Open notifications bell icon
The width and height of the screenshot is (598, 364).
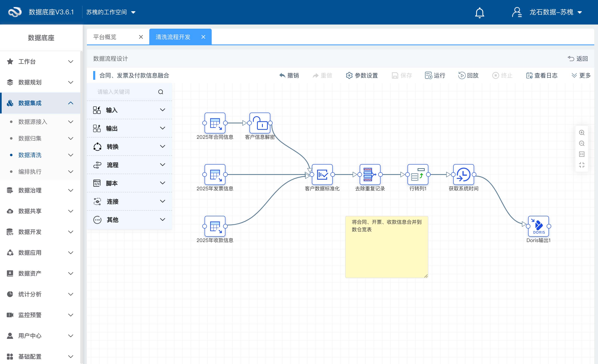[479, 12]
